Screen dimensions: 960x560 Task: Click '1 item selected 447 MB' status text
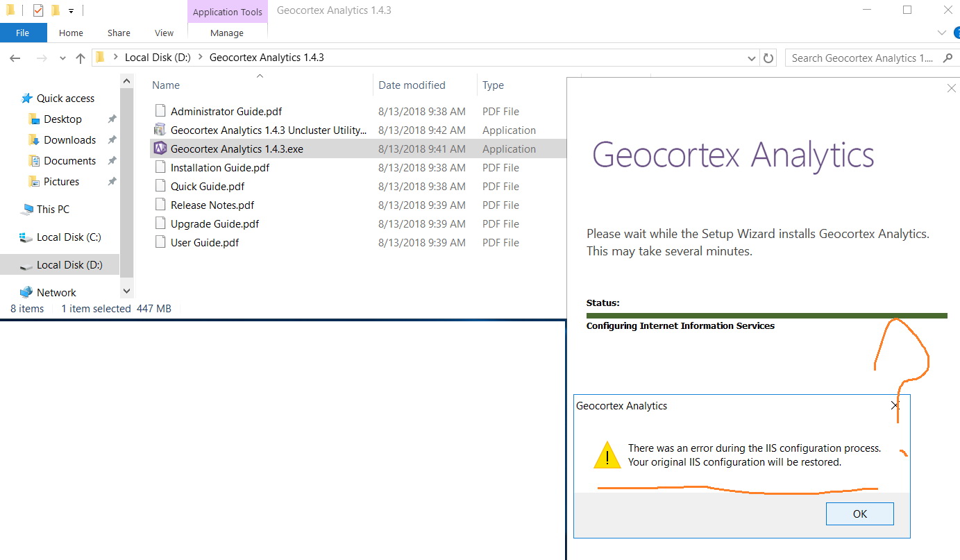tap(116, 309)
